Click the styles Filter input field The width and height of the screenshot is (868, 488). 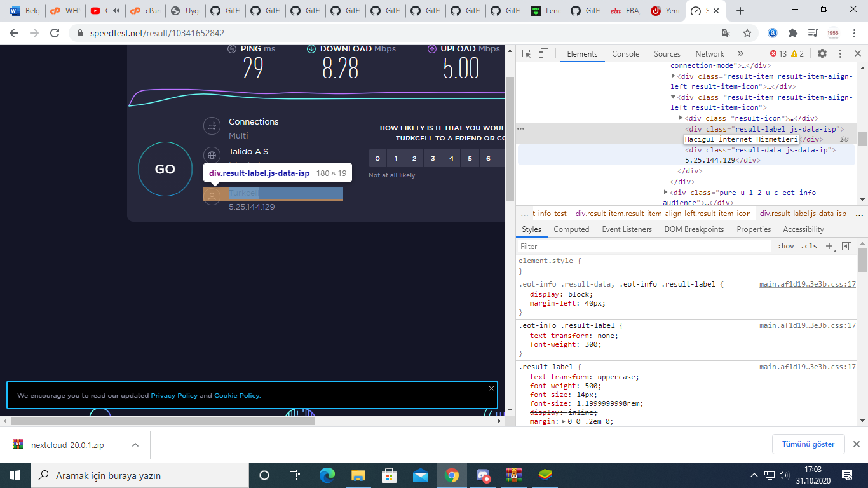644,247
